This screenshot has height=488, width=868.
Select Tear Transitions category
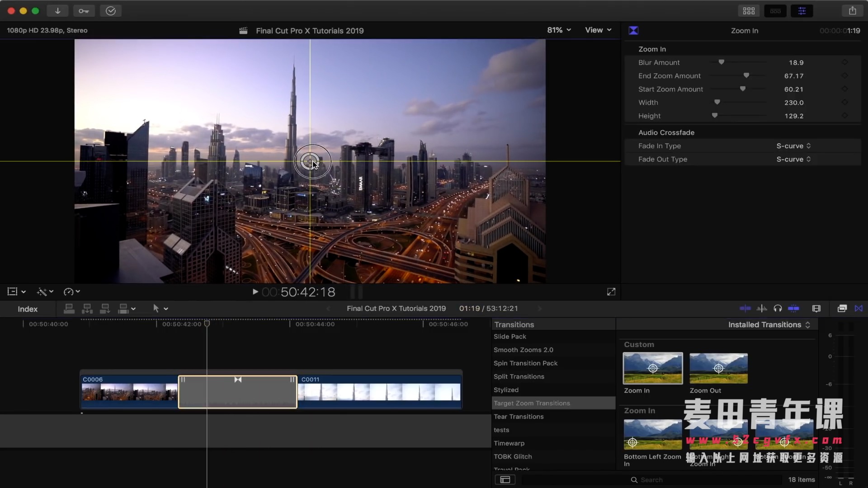pyautogui.click(x=519, y=417)
